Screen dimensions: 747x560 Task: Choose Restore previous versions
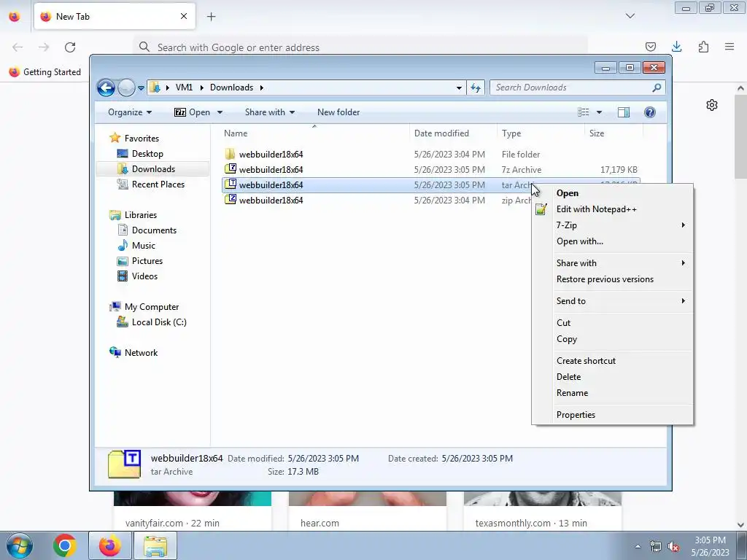coord(613,279)
